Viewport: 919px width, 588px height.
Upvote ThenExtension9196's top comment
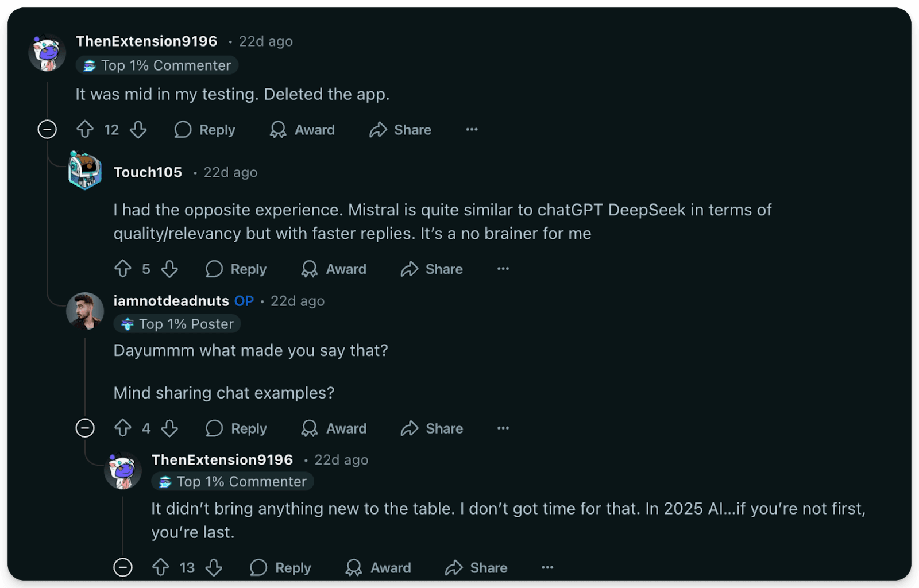85,130
